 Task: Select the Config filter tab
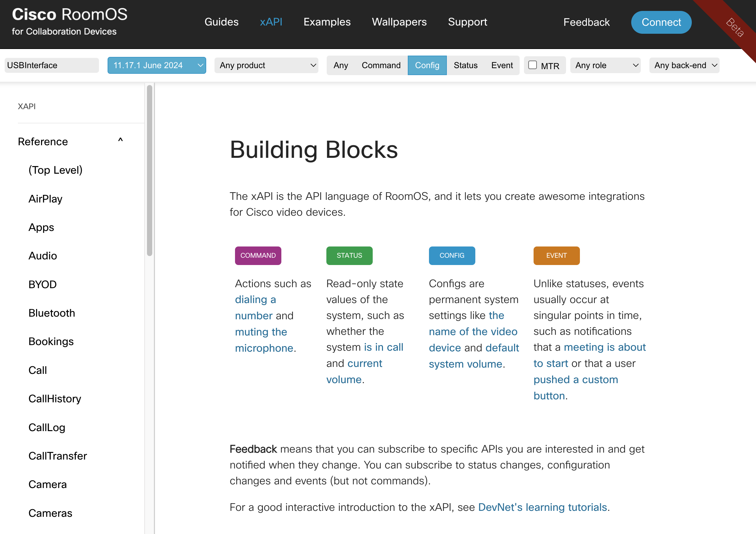coord(427,65)
